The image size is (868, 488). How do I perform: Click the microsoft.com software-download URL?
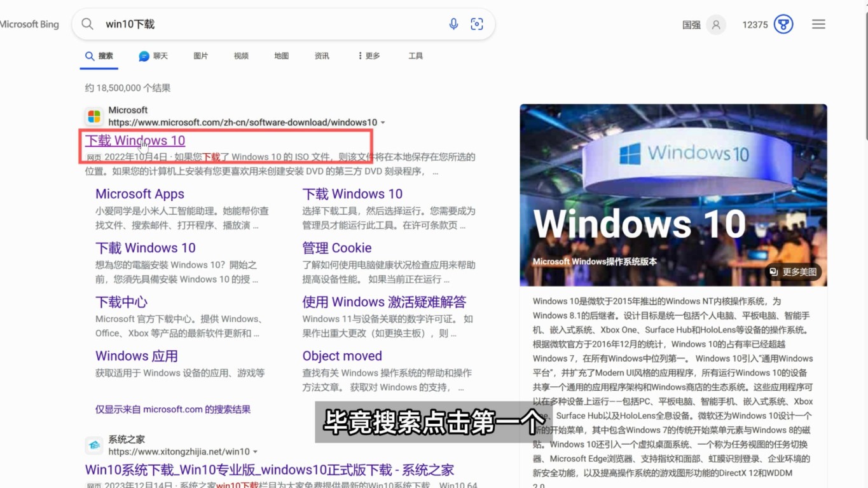click(243, 123)
